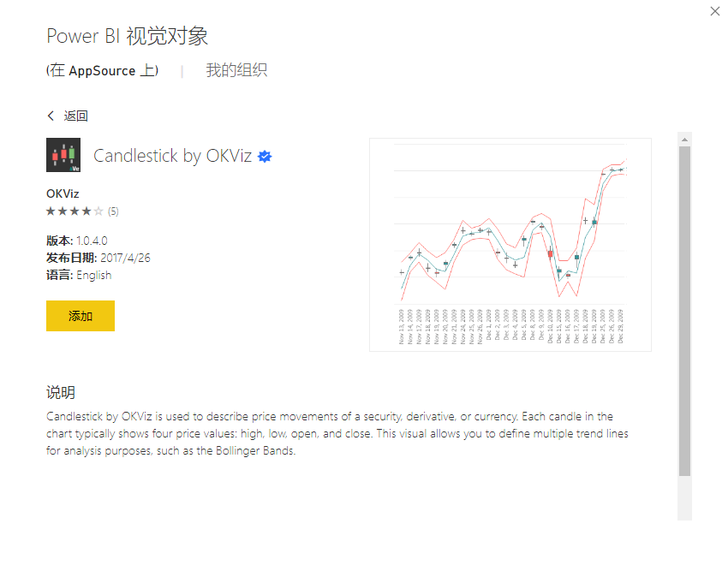Click the OKViz publisher name
Screen dimensions: 728x583
(63, 193)
